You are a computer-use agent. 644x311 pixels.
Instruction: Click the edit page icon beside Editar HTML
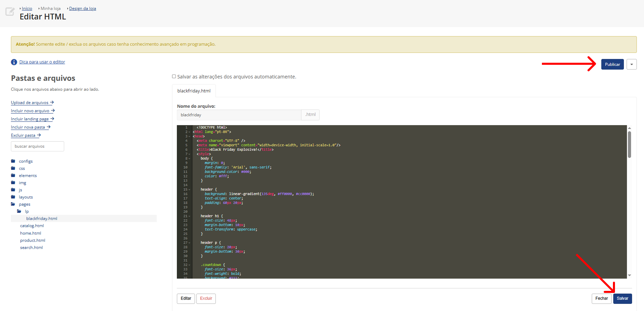click(10, 12)
